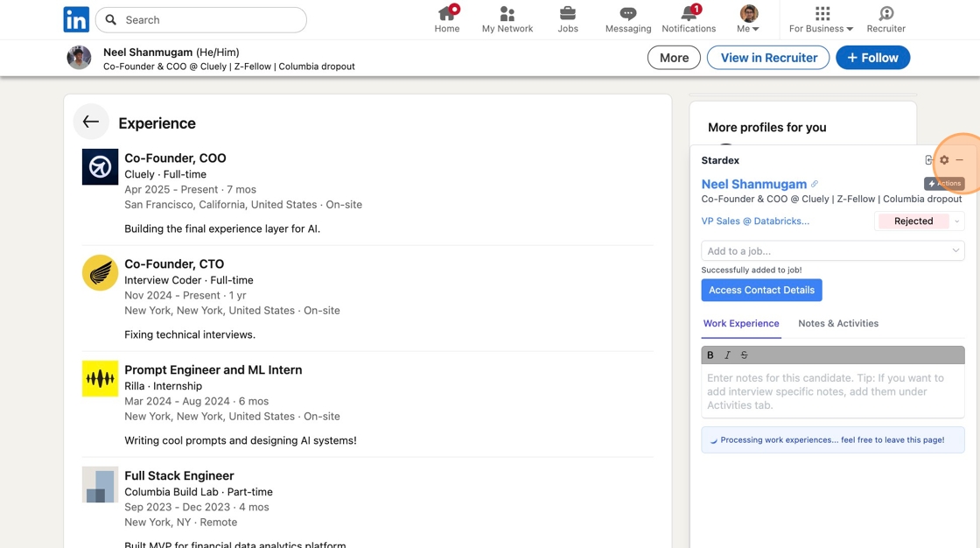This screenshot has width=980, height=548.
Task: Click into the candidate notes text area
Action: (x=832, y=391)
